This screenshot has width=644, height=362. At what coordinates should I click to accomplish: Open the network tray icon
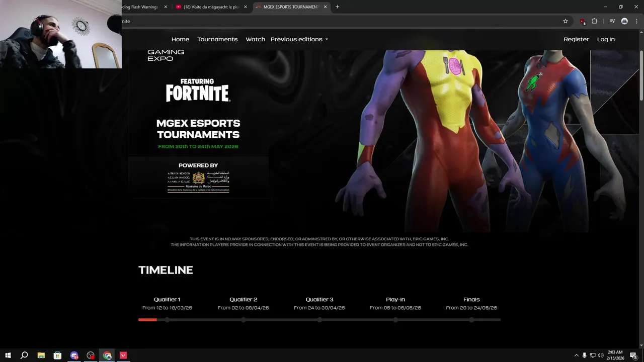pyautogui.click(x=593, y=355)
